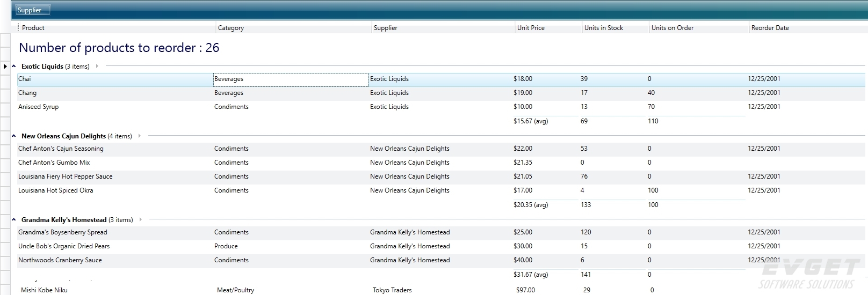Click Chef Anton's Gumbo Mix

pyautogui.click(x=54, y=163)
